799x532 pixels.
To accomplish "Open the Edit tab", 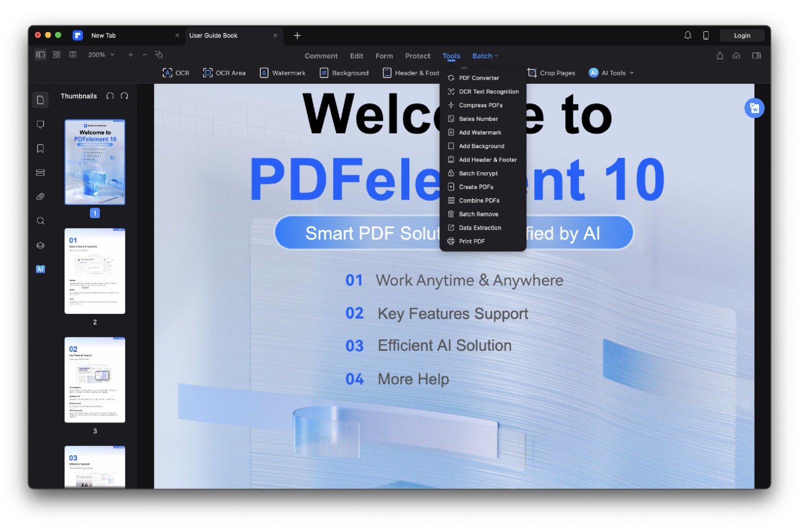I will coord(357,56).
